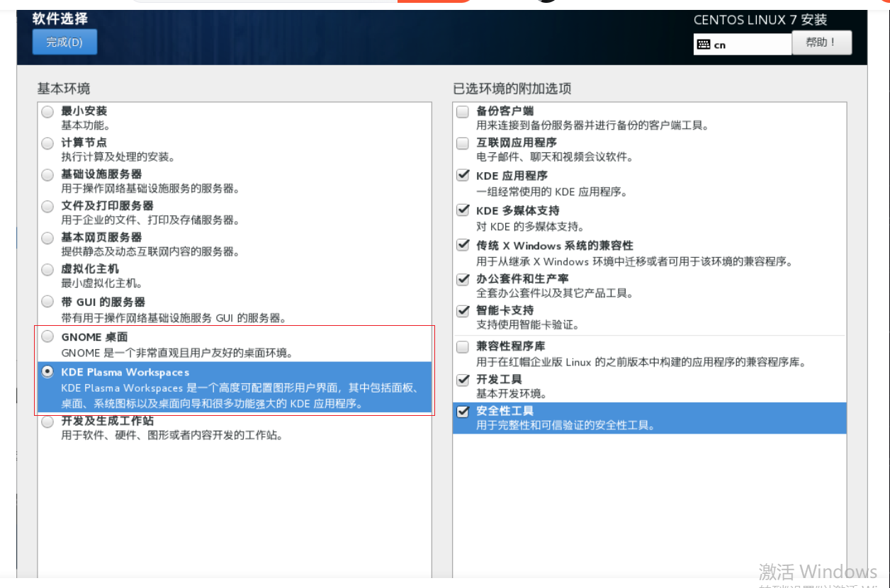Click the 基本环境 section heading
This screenshot has height=588, width=890.
64,89
